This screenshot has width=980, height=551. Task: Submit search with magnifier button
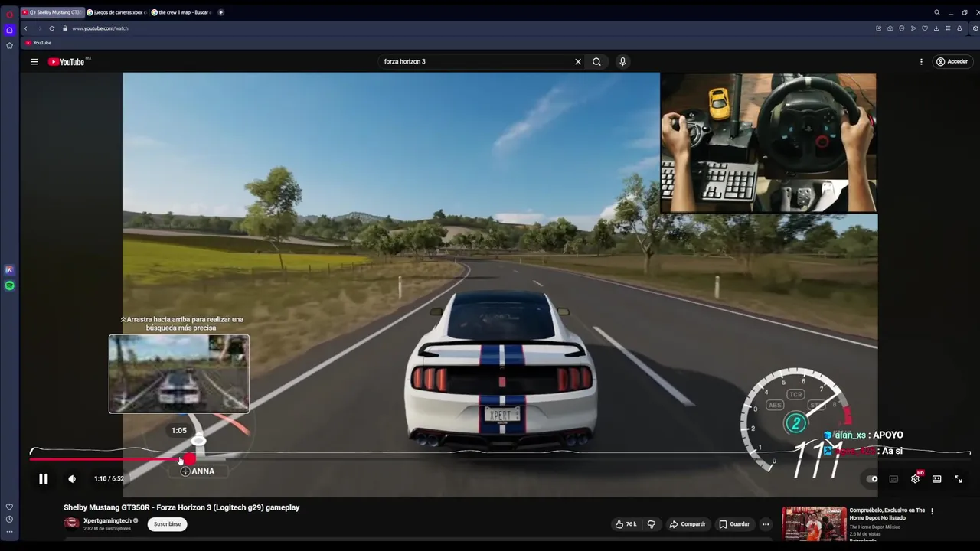[x=596, y=62]
